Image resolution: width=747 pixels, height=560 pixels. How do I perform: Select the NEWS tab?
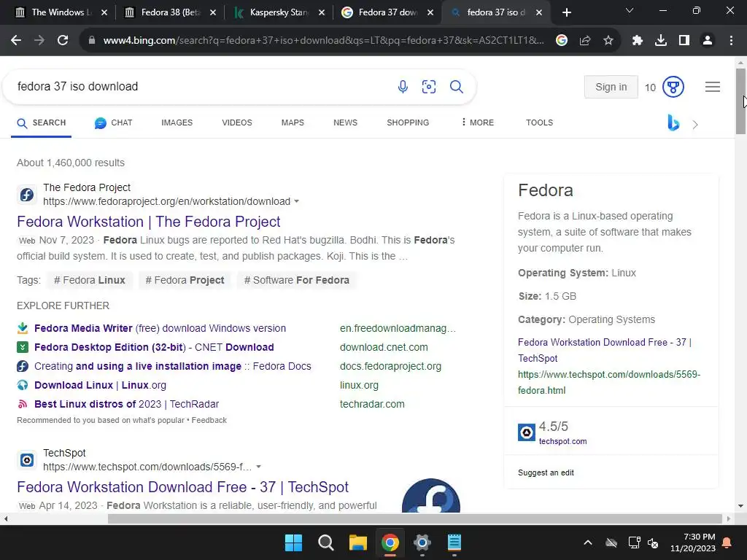(x=345, y=122)
